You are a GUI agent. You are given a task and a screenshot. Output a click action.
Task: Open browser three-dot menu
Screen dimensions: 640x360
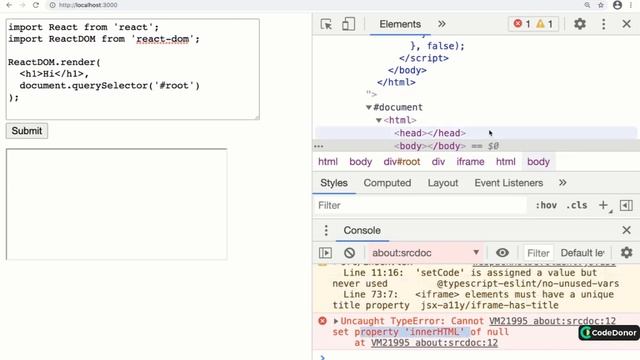tap(631, 5)
